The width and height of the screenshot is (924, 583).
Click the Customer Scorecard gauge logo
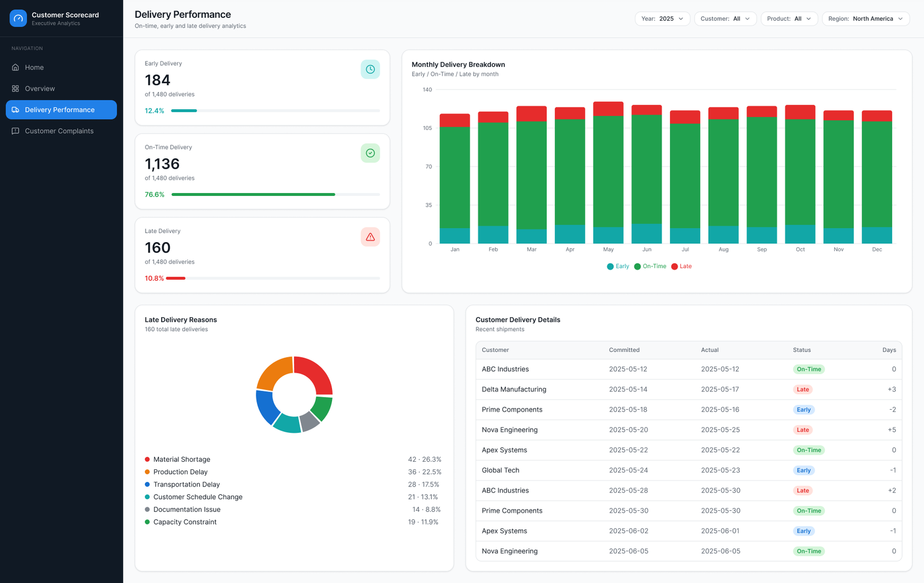click(x=18, y=18)
